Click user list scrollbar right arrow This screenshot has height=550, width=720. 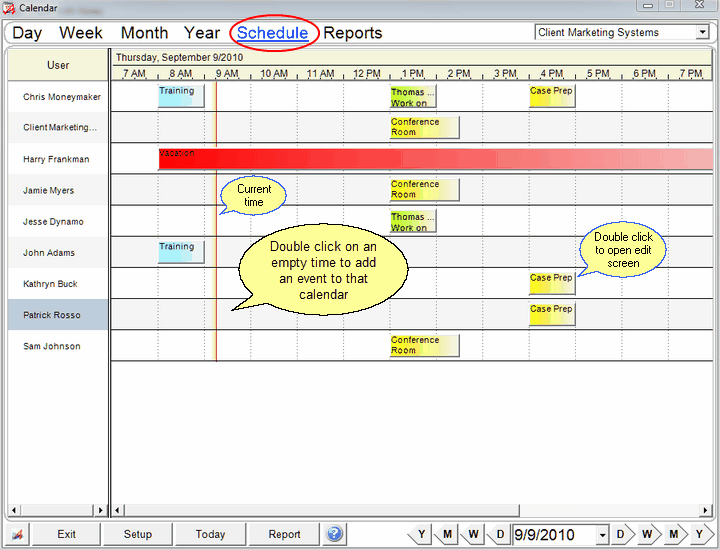coord(101,510)
